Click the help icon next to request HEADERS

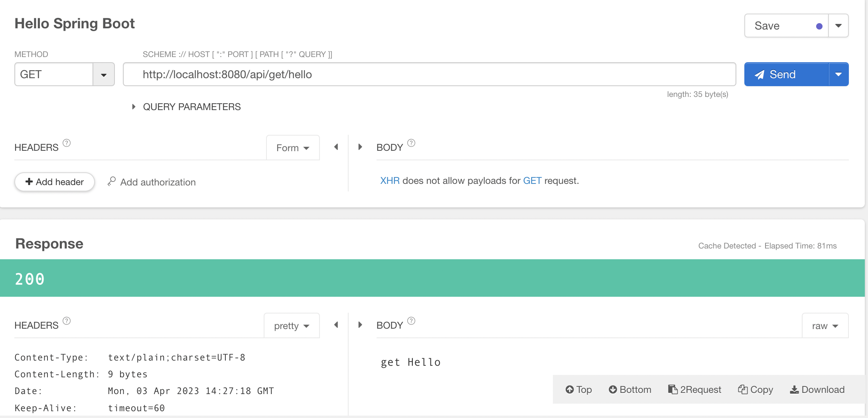point(67,143)
